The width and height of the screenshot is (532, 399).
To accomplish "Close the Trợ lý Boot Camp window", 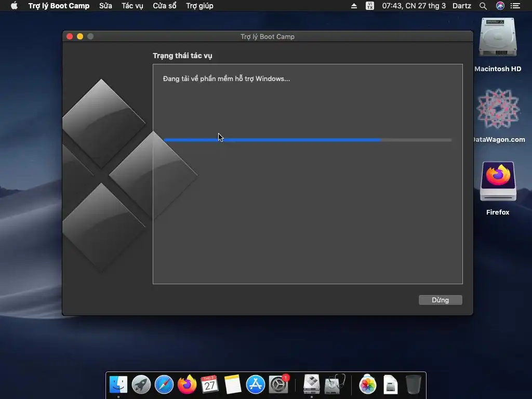I will (70, 36).
